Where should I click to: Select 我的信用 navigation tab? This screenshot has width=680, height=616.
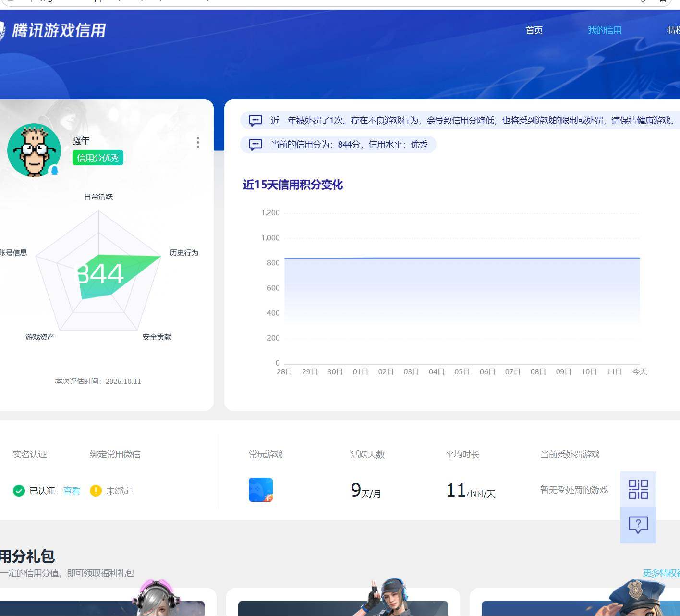(605, 30)
